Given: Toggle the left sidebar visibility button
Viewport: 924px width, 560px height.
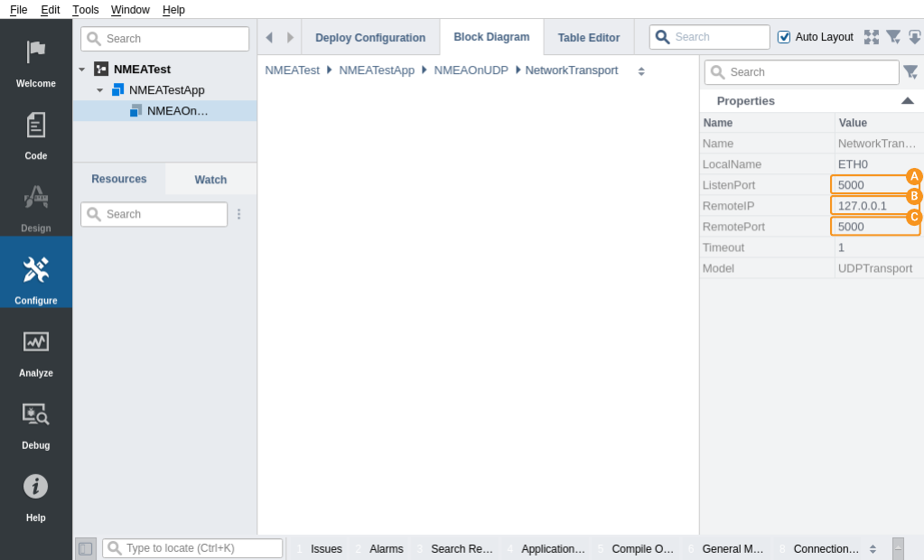Looking at the screenshot, I should [x=85, y=548].
